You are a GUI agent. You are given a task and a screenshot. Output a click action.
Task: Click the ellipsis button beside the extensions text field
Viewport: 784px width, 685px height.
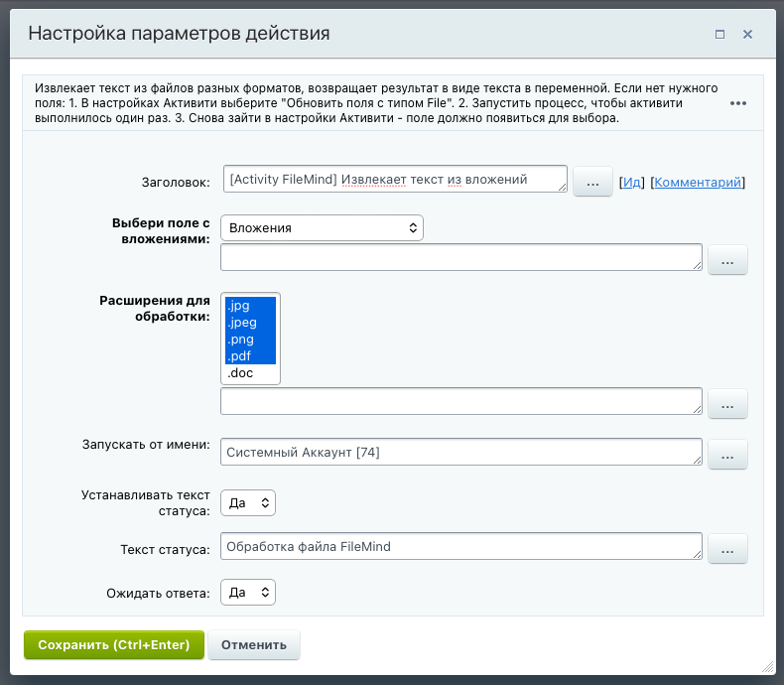[x=727, y=405]
